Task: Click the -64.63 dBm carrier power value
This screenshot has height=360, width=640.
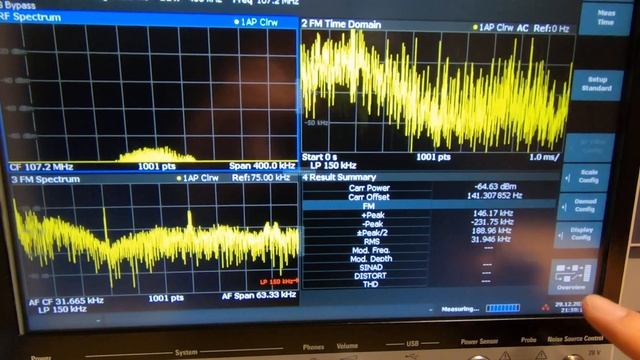Action: (495, 187)
